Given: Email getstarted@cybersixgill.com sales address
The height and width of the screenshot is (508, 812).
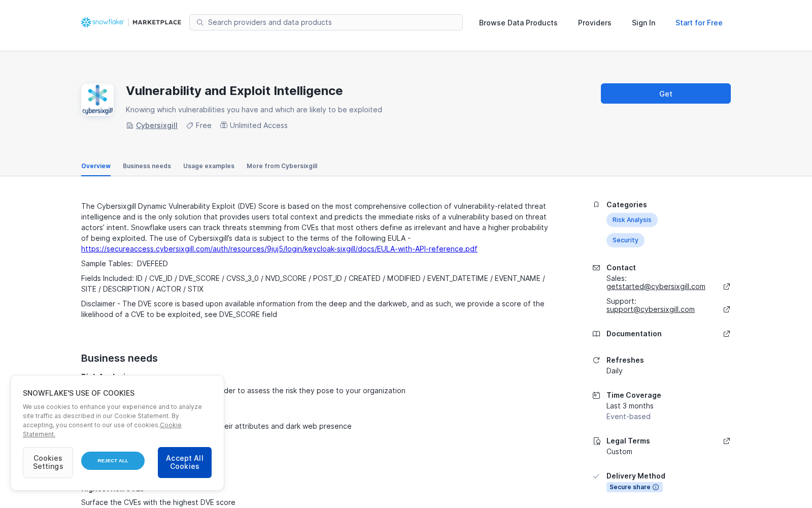Looking at the screenshot, I should (x=656, y=287).
